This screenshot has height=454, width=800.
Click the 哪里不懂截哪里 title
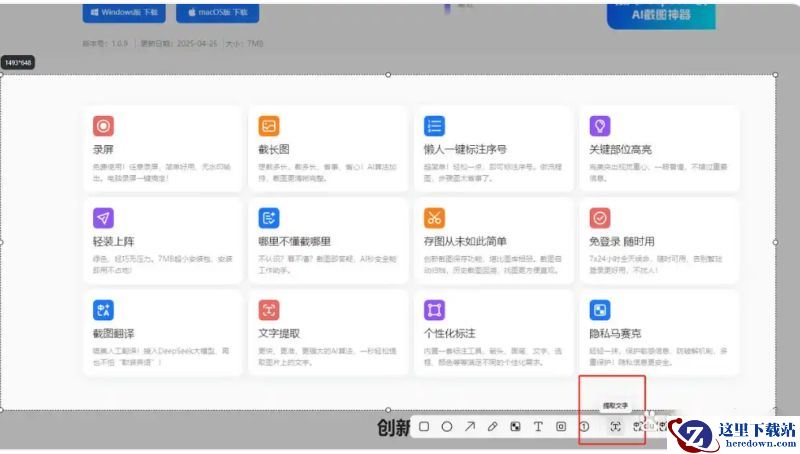point(294,241)
